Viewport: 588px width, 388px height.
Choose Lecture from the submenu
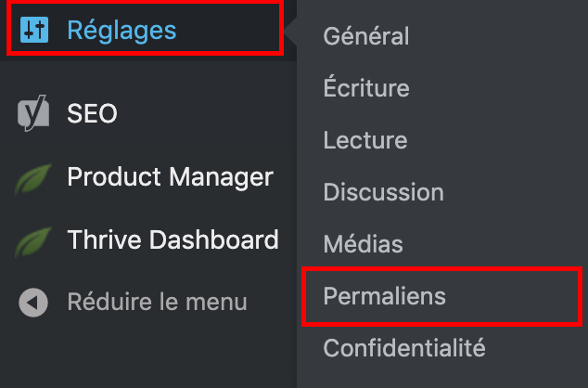tap(364, 140)
